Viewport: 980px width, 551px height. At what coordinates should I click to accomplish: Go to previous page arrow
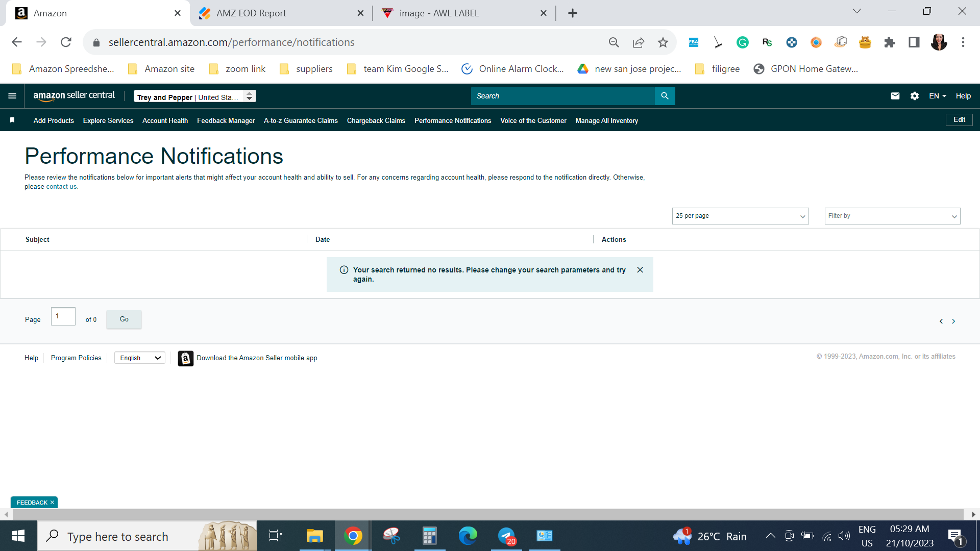941,321
